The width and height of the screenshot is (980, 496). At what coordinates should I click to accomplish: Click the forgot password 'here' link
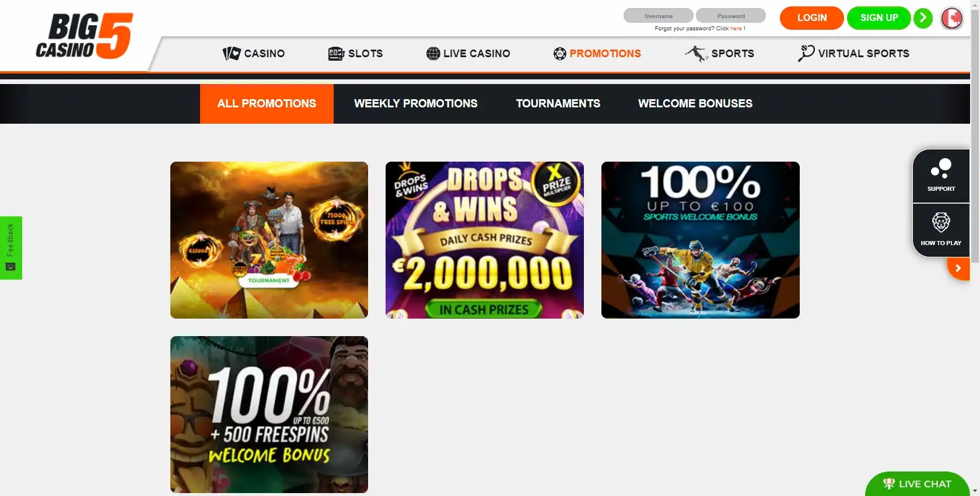736,29
